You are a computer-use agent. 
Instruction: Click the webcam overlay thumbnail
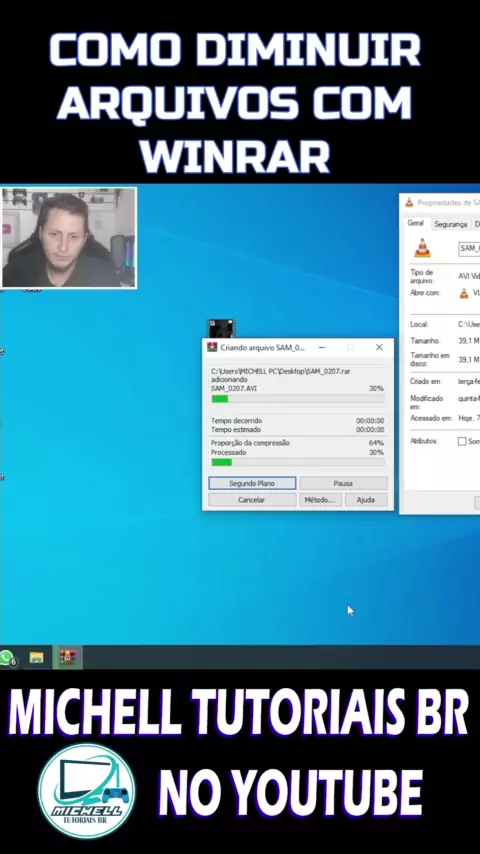[69, 238]
